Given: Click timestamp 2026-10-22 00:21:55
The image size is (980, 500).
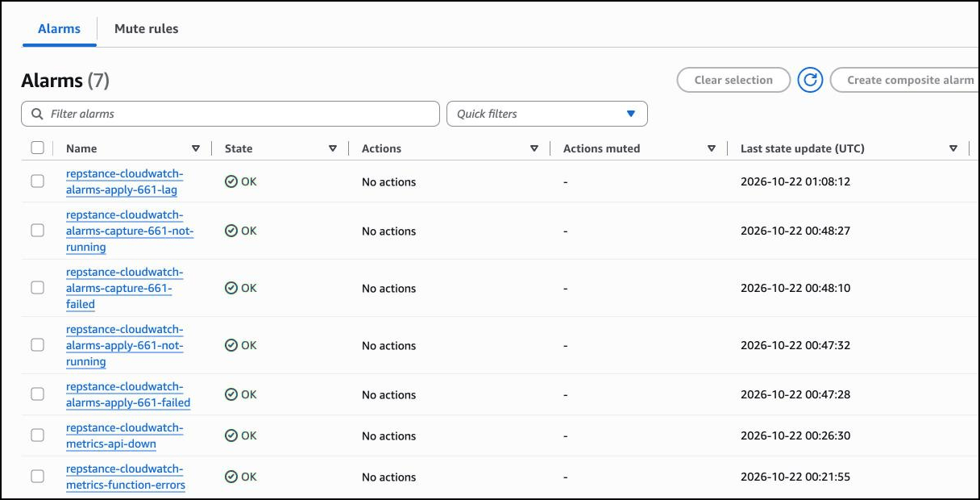Looking at the screenshot, I should click(x=795, y=477).
